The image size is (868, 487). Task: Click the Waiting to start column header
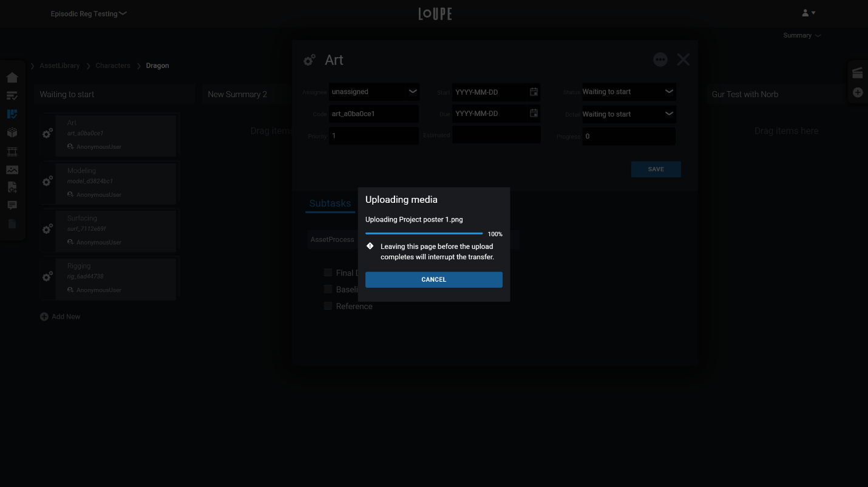coord(114,94)
